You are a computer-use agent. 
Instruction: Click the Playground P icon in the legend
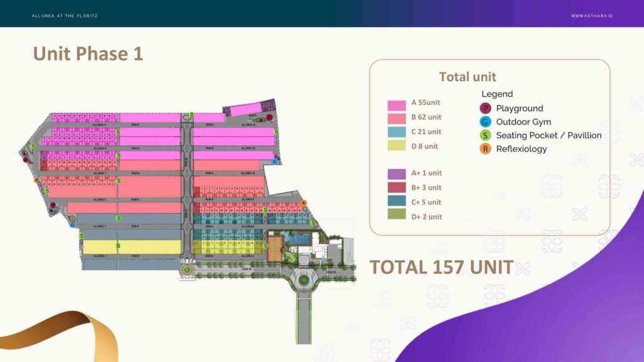click(x=485, y=108)
